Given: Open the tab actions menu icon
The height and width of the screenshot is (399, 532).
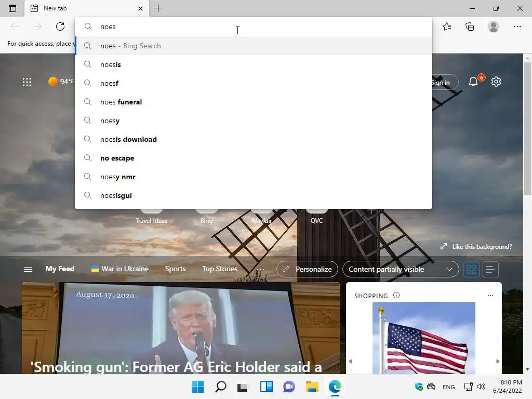Looking at the screenshot, I should pyautogui.click(x=12, y=8).
